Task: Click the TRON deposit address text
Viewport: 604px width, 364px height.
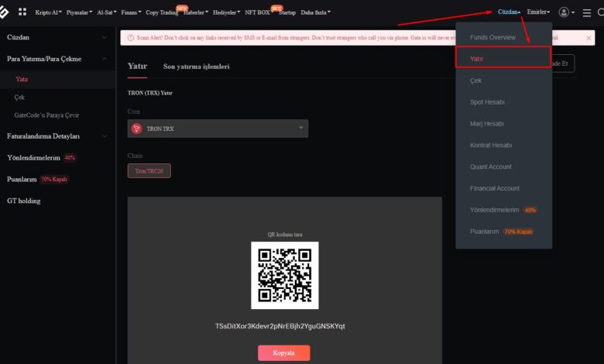Action: pos(280,326)
